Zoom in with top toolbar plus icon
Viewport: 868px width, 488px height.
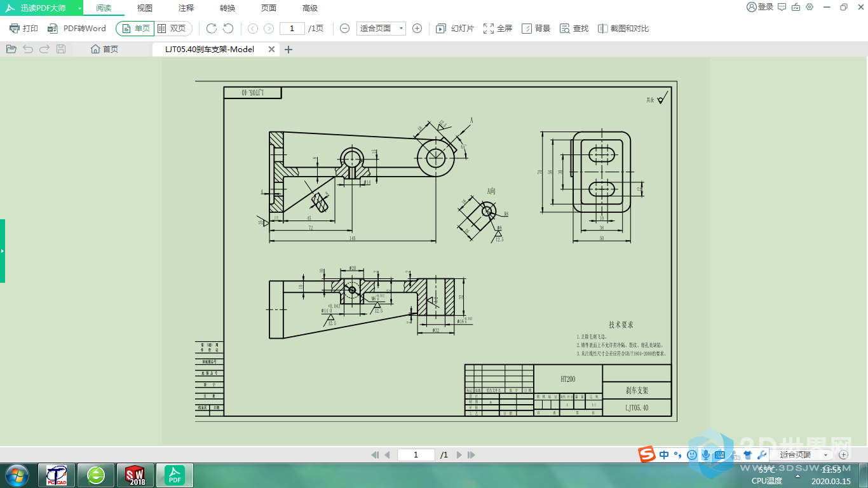417,29
